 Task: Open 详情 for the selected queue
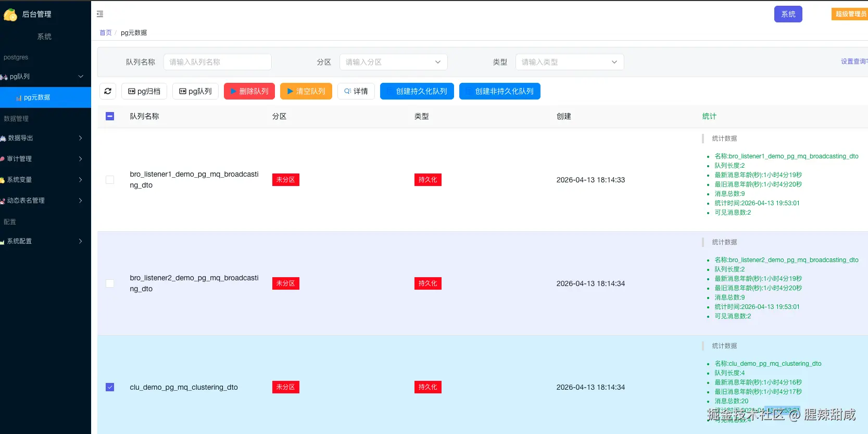pos(356,91)
